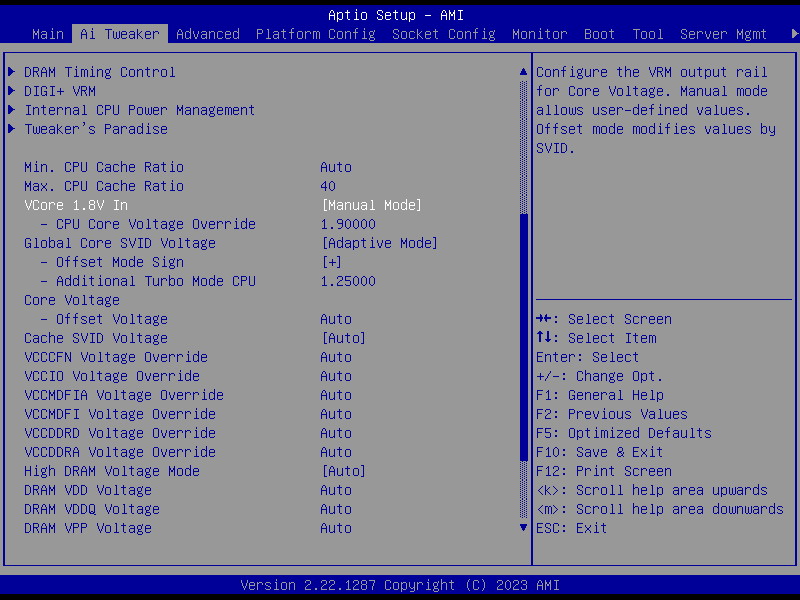Open the DIGI+ VRM entry
The height and width of the screenshot is (600, 800).
(60, 91)
